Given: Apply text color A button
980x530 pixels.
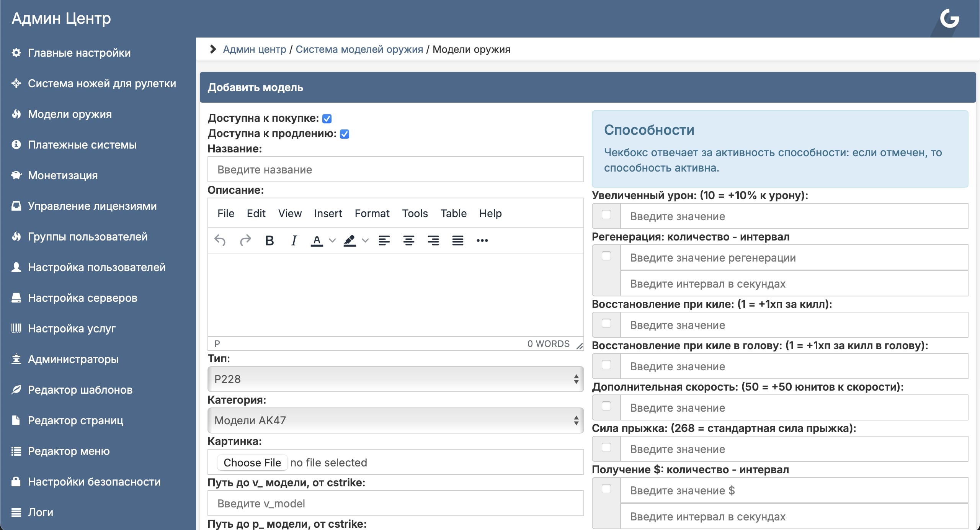Looking at the screenshot, I should tap(317, 240).
